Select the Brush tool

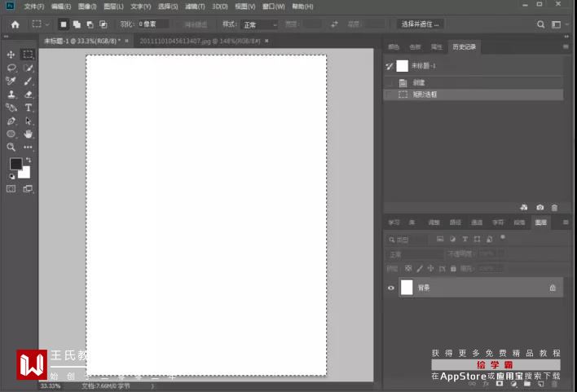click(x=28, y=81)
